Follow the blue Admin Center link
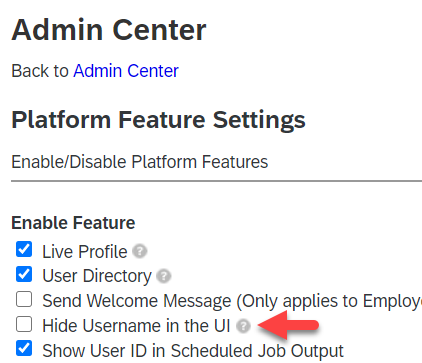Viewport: 422px width, 363px height. click(x=126, y=71)
